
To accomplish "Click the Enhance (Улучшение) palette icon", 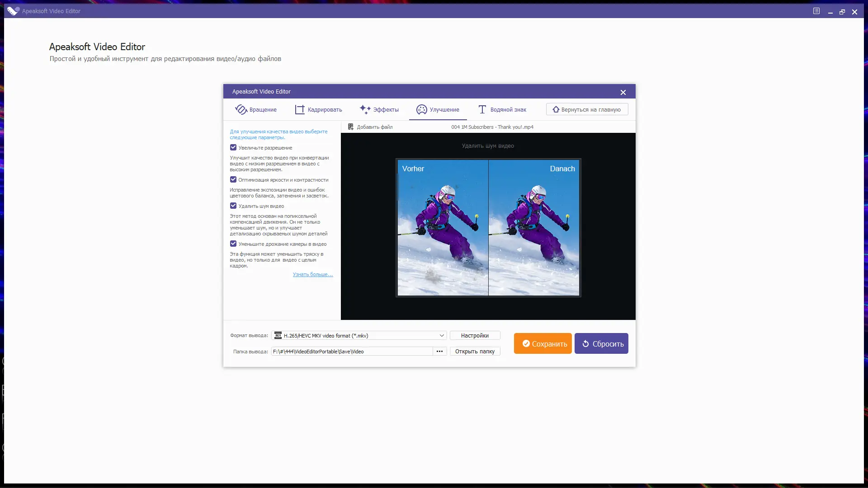I will tap(421, 109).
